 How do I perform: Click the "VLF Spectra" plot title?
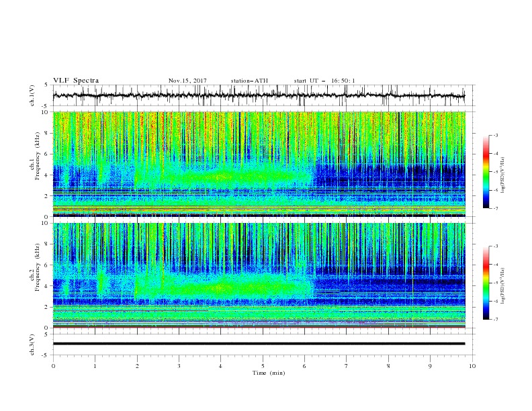[x=76, y=81]
